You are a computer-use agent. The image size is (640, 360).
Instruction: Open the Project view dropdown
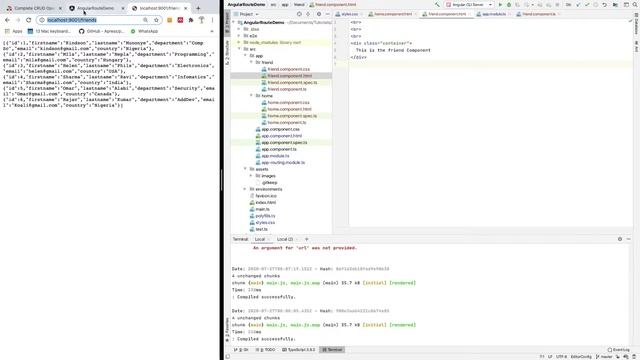click(x=246, y=14)
